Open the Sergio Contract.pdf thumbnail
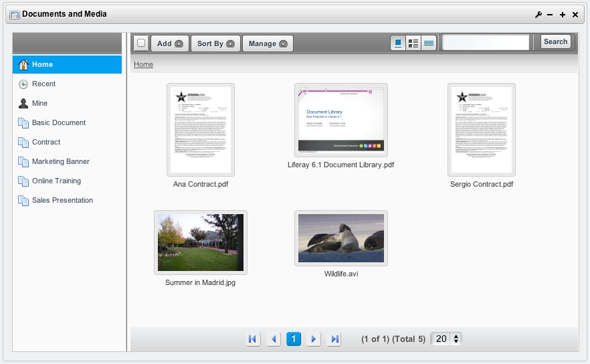The height and width of the screenshot is (364, 590). click(x=482, y=130)
